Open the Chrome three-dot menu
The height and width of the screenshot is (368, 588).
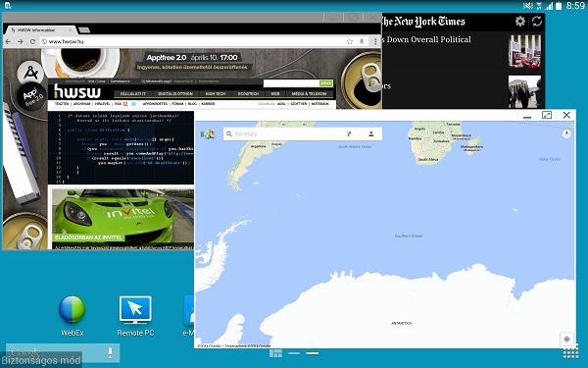pyautogui.click(x=375, y=41)
